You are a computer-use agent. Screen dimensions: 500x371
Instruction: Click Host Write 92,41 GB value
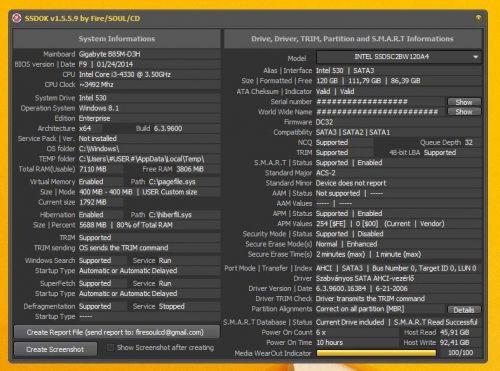455,343
